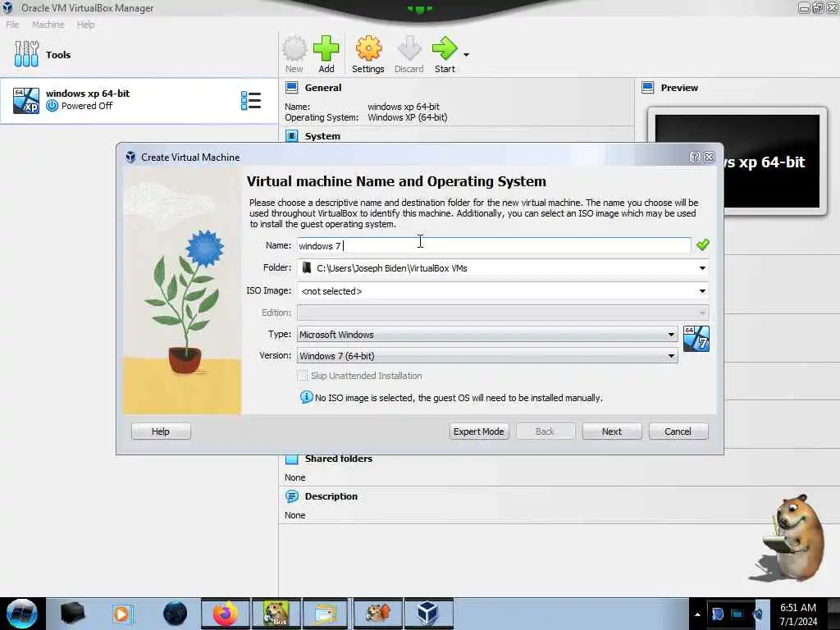Click the System section icon

click(x=291, y=136)
